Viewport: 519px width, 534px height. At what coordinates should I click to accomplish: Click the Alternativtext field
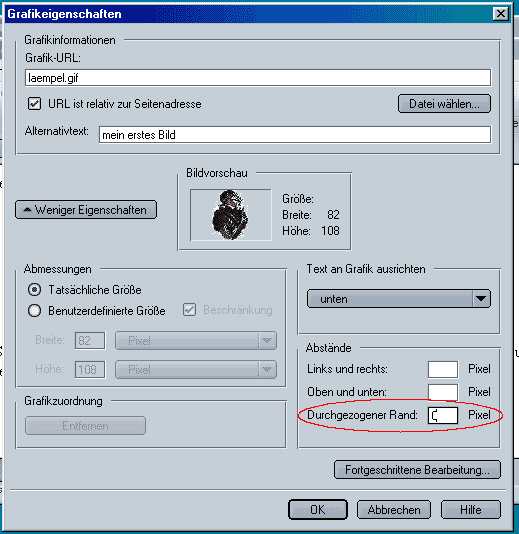click(x=295, y=135)
